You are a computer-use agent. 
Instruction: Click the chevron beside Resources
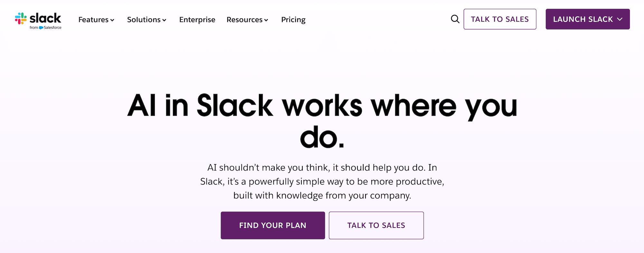(266, 20)
